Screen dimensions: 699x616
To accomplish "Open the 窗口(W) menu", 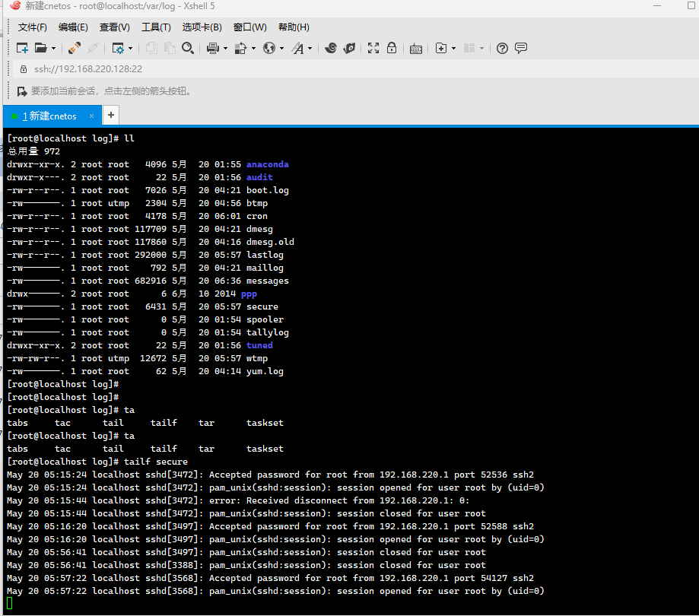I will (x=250, y=27).
